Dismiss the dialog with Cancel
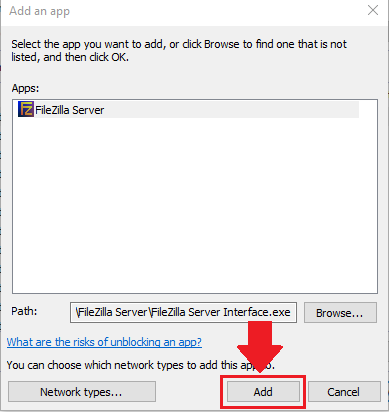The height and width of the screenshot is (412, 389). (344, 392)
